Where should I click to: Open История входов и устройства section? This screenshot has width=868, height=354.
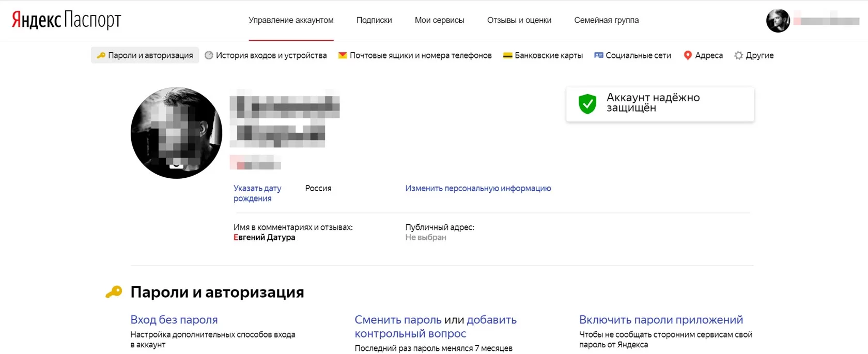tap(271, 55)
